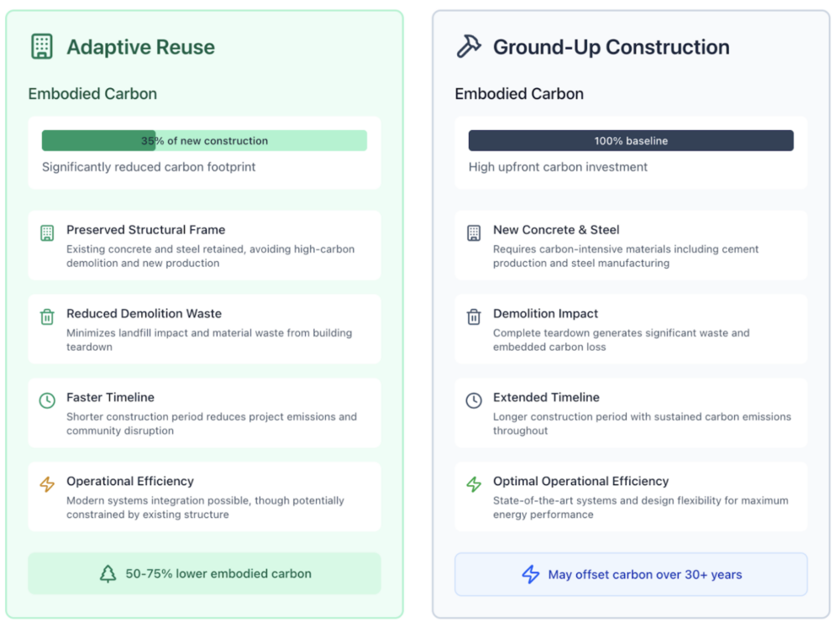The width and height of the screenshot is (840, 627).
Task: Click the Adaptive Reuse heading
Action: pyautogui.click(x=140, y=47)
